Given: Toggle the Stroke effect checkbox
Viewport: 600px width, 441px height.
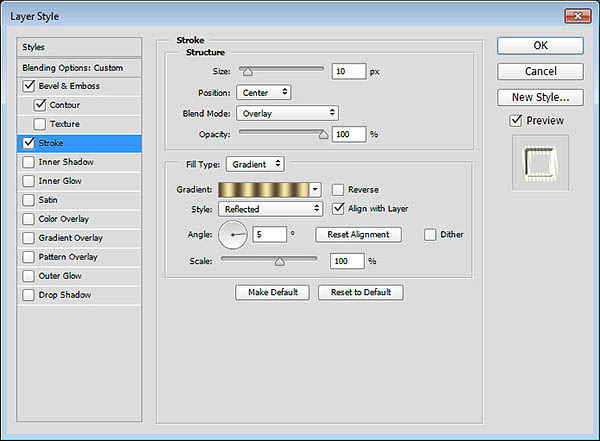Looking at the screenshot, I should [29, 143].
